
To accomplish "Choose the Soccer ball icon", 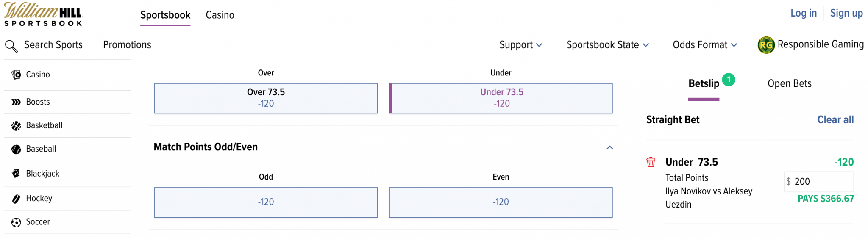I will click(x=16, y=222).
